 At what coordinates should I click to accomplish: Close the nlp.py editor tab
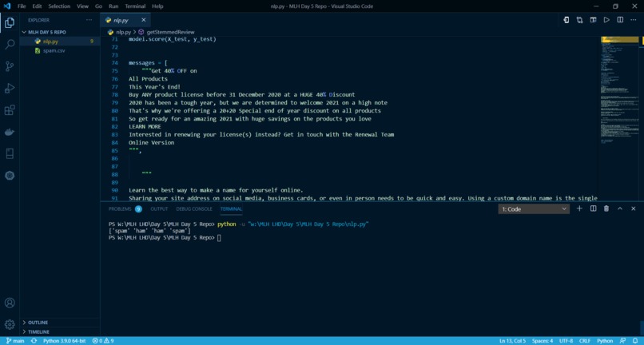point(143,20)
